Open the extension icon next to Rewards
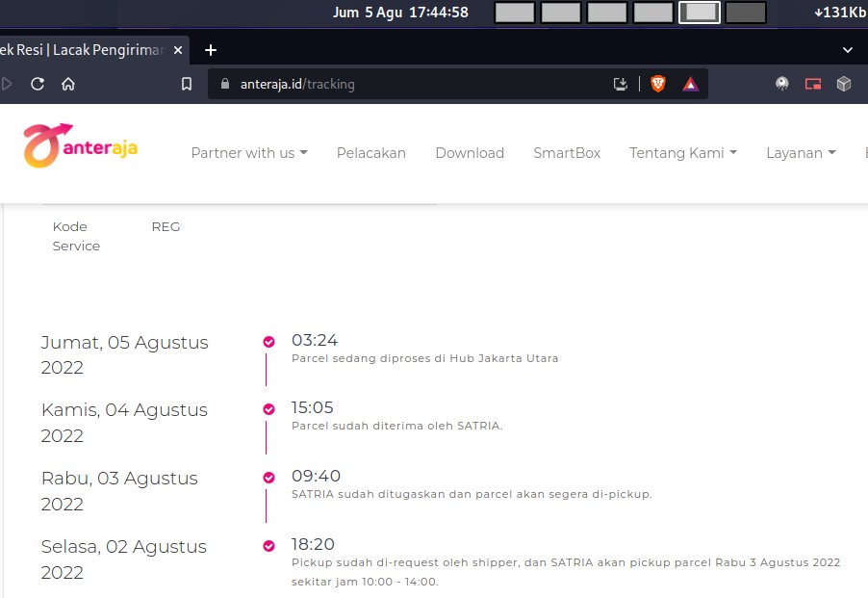This screenshot has height=598, width=868. tap(781, 84)
